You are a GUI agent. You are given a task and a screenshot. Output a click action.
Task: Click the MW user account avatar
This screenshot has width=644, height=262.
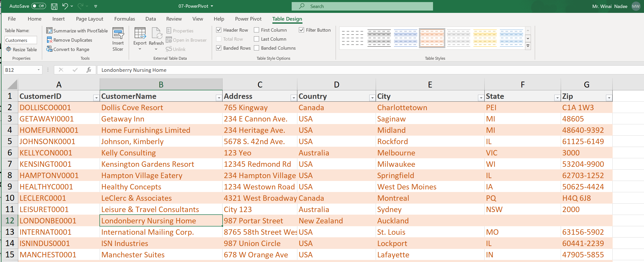click(x=636, y=6)
